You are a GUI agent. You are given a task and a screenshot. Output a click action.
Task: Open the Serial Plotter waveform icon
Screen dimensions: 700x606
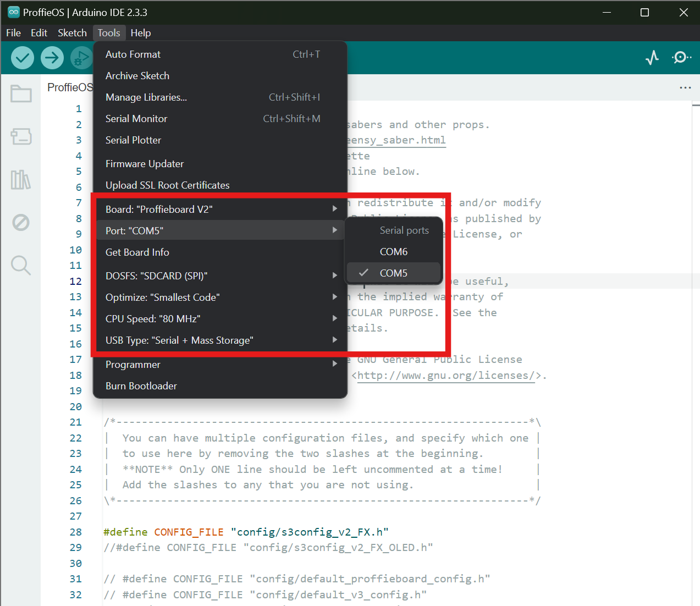tap(652, 57)
